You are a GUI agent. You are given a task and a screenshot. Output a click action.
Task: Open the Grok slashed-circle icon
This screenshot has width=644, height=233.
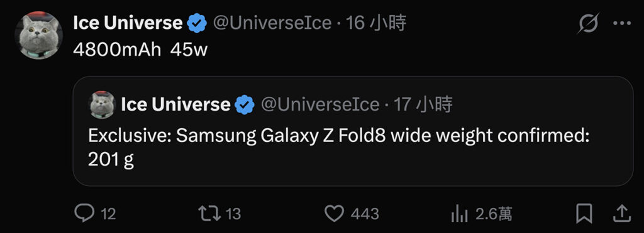coord(588,23)
